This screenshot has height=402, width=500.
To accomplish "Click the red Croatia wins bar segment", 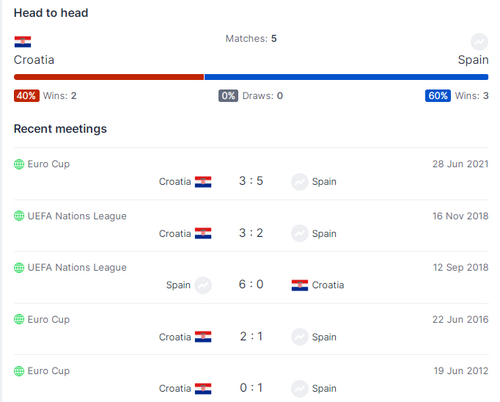I will tap(109, 77).
